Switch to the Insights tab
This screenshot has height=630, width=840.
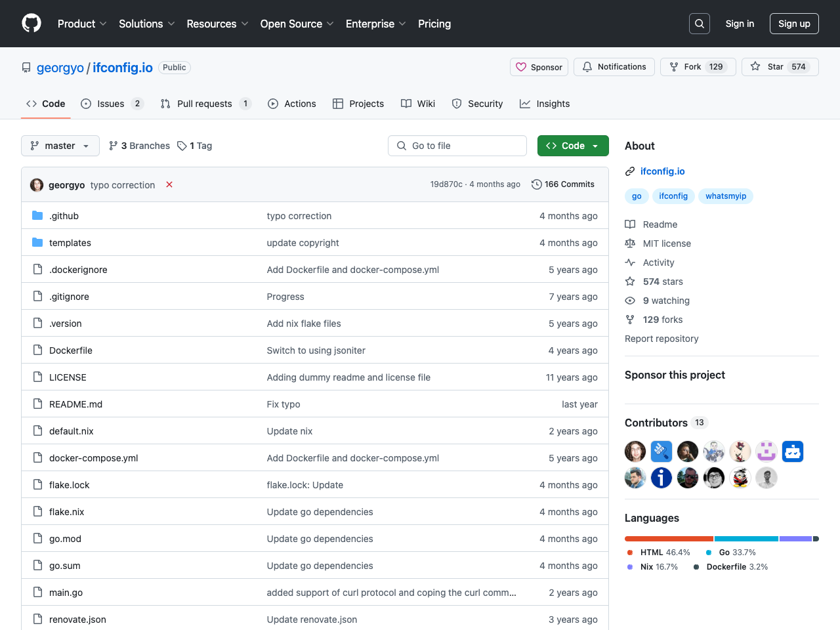pos(545,104)
